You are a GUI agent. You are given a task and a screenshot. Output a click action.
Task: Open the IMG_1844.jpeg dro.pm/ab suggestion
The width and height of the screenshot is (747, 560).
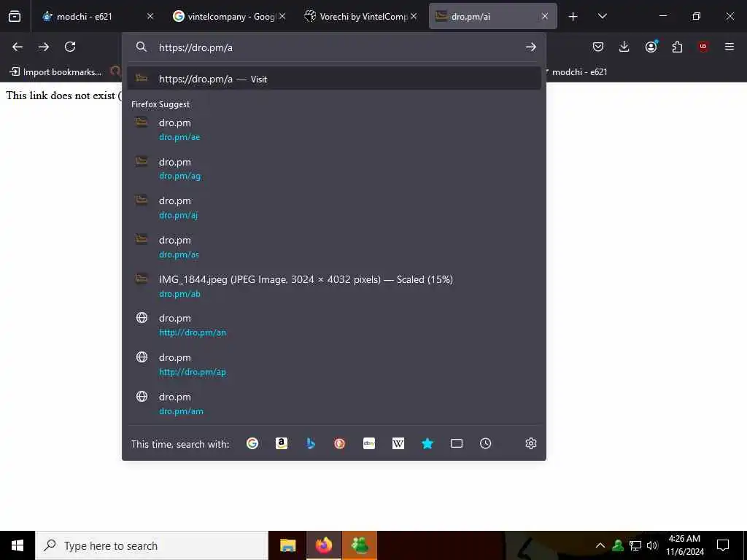click(334, 286)
